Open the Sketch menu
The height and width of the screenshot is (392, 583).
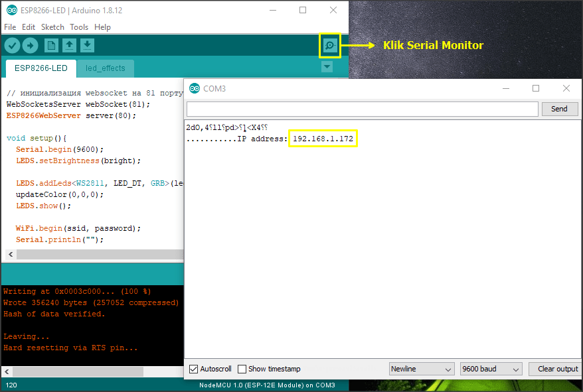(52, 27)
